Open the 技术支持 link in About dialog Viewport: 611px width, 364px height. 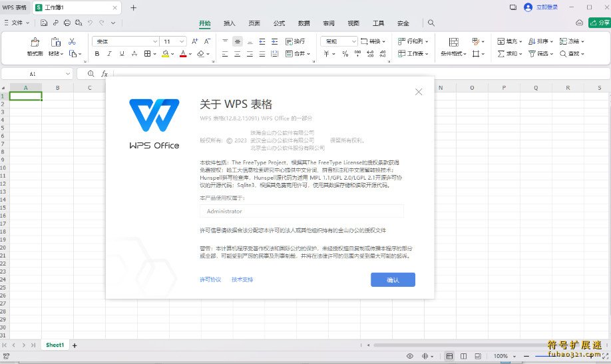point(242,279)
